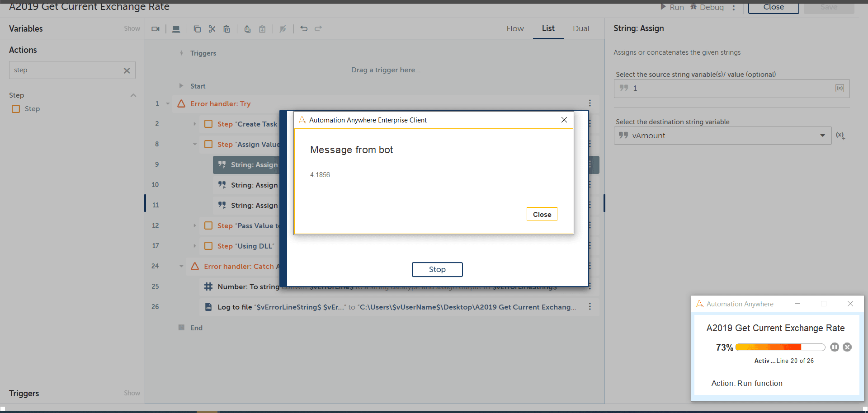Collapse the Error handler: Catch block

tap(181, 266)
